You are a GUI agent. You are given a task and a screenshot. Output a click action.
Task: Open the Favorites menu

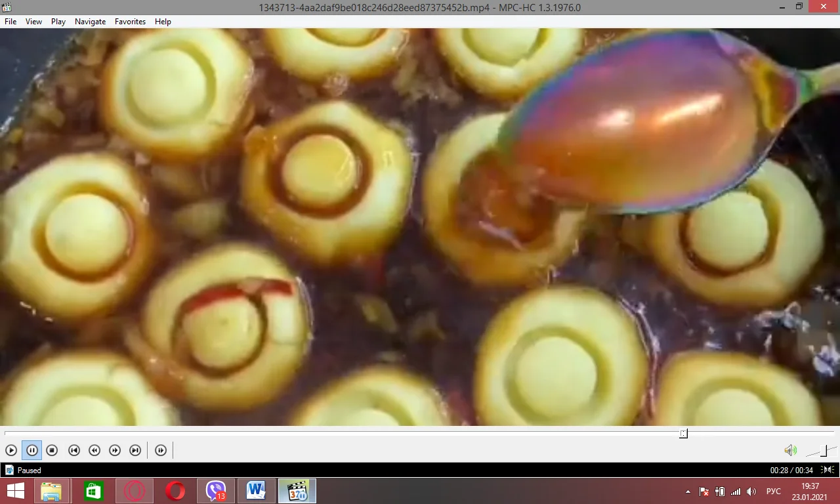(x=130, y=22)
